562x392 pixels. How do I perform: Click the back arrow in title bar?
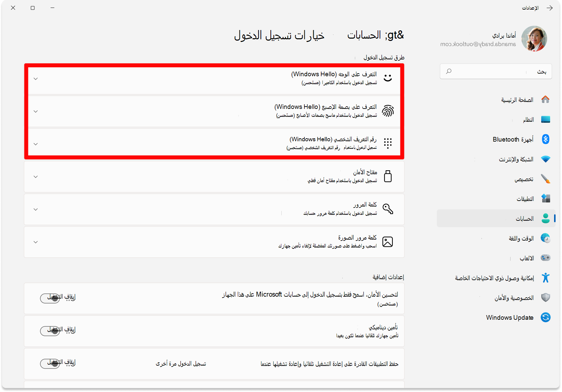pyautogui.click(x=549, y=8)
